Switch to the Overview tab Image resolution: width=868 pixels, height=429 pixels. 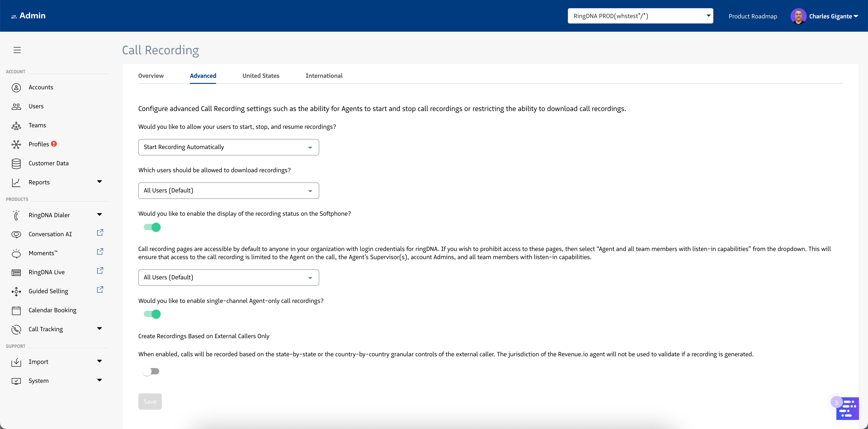point(151,76)
